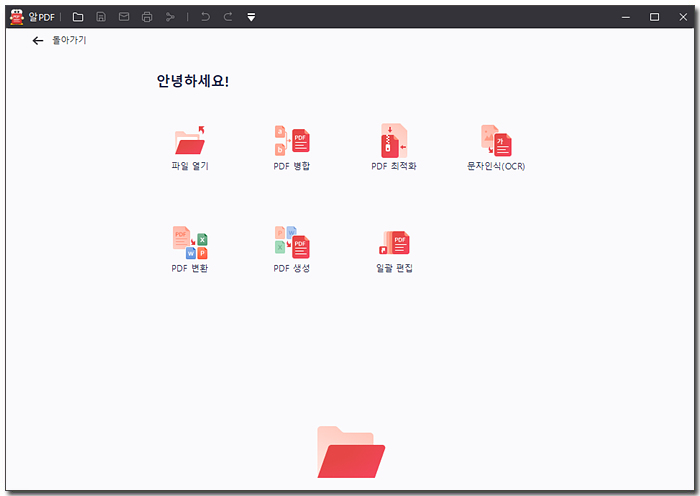Click the 파일 열기 label text
This screenshot has height=496, width=700.
pos(190,166)
